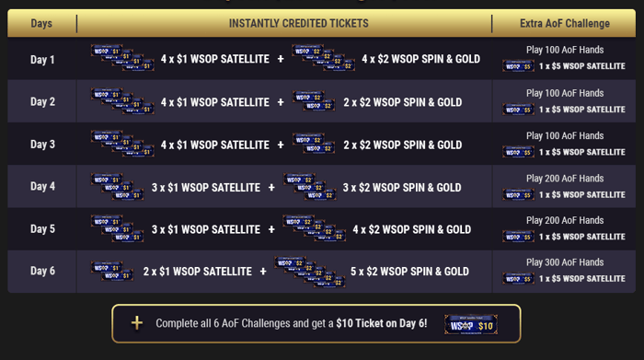The width and height of the screenshot is (644, 360).
Task: Select the Days column header
Action: tap(41, 23)
